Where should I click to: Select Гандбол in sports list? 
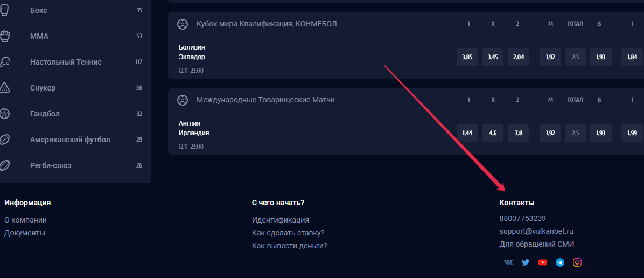pos(45,114)
